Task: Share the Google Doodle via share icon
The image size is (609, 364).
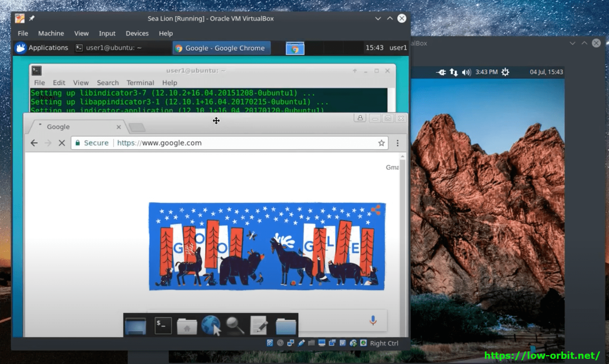Action: [x=376, y=210]
